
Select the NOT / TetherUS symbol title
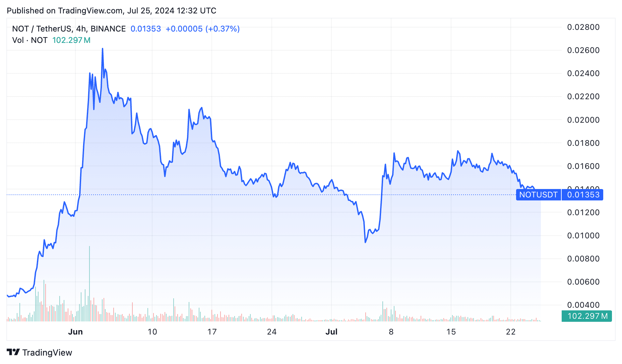coord(69,29)
